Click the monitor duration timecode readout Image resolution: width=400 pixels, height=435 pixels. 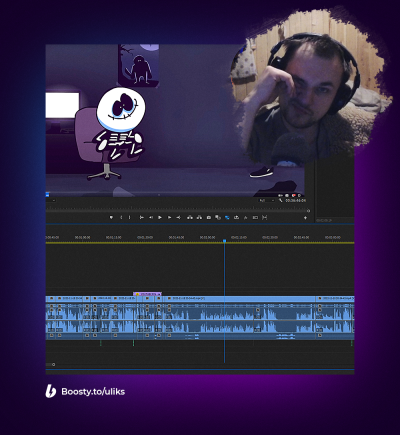point(295,200)
